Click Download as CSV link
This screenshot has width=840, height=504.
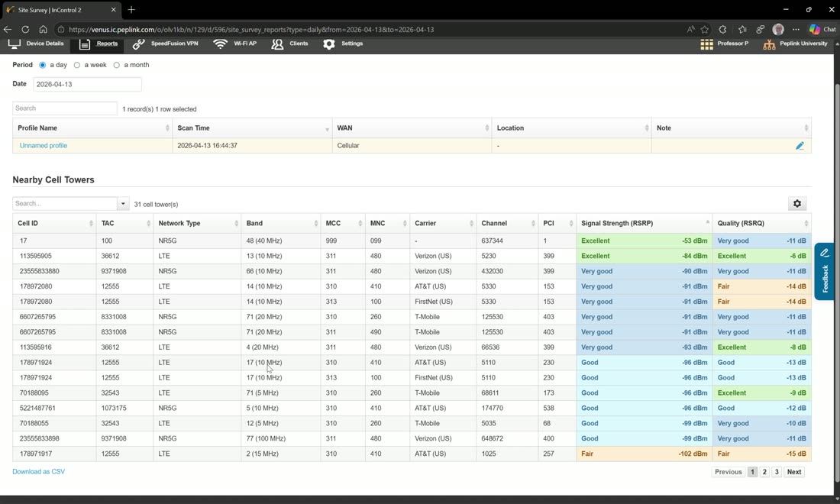point(39,472)
